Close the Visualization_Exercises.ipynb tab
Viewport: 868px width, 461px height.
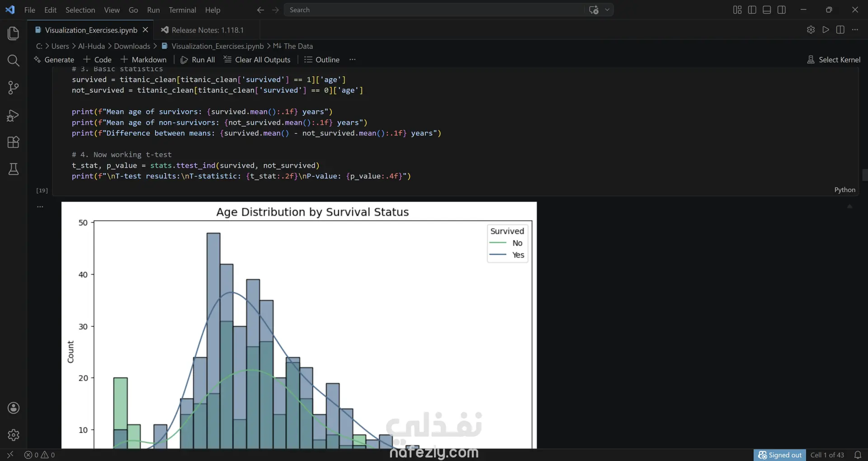tap(145, 30)
